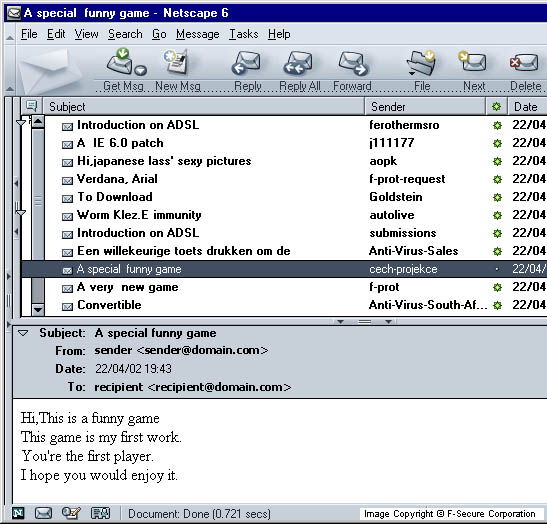Viewport: 547px width, 524px height.
Task: Open Composer from status bar icon
Action: click(x=71, y=513)
